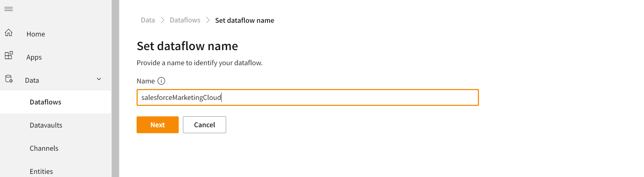Click the house icon beside Home

(x=9, y=33)
